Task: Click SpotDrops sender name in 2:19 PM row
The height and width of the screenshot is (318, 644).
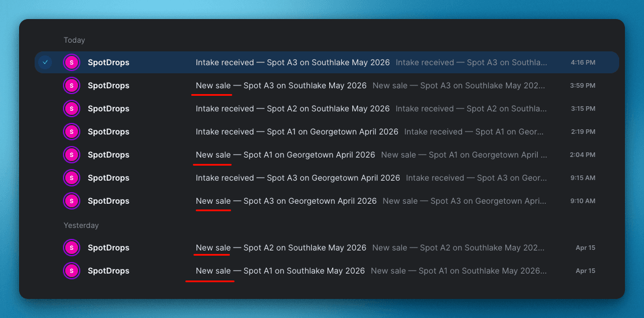Action: (x=109, y=132)
